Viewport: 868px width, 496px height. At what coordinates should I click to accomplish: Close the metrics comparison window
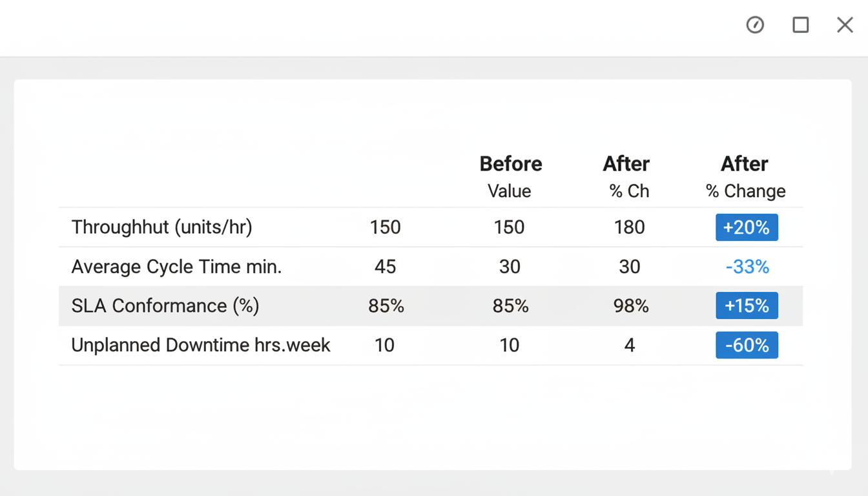click(x=845, y=25)
